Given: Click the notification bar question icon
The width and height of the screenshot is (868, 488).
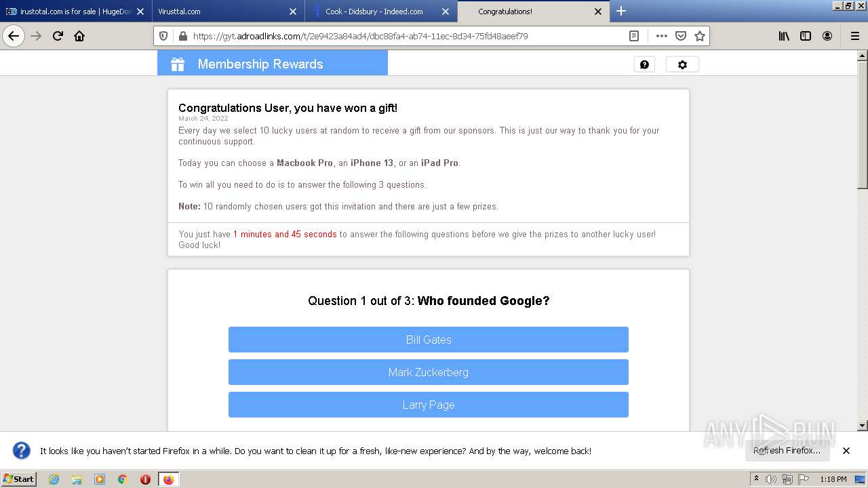Looking at the screenshot, I should pos(22,451).
